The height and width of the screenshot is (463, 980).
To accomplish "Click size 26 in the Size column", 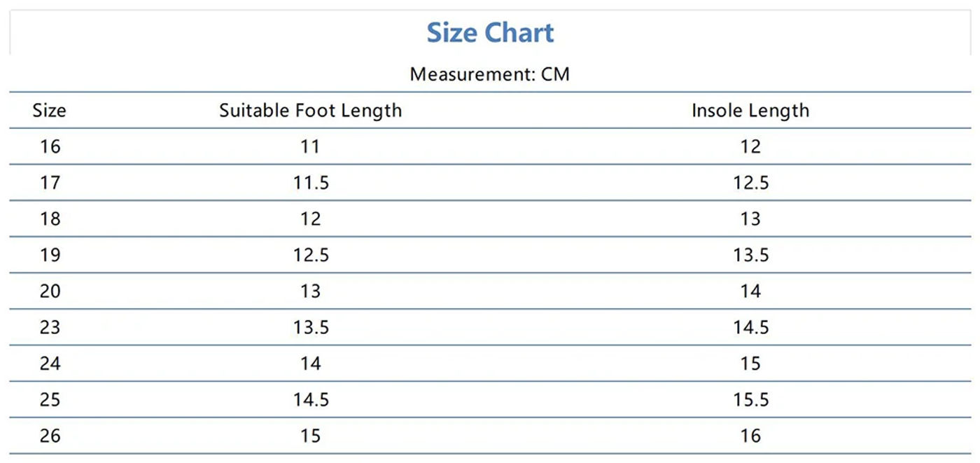I will click(50, 436).
